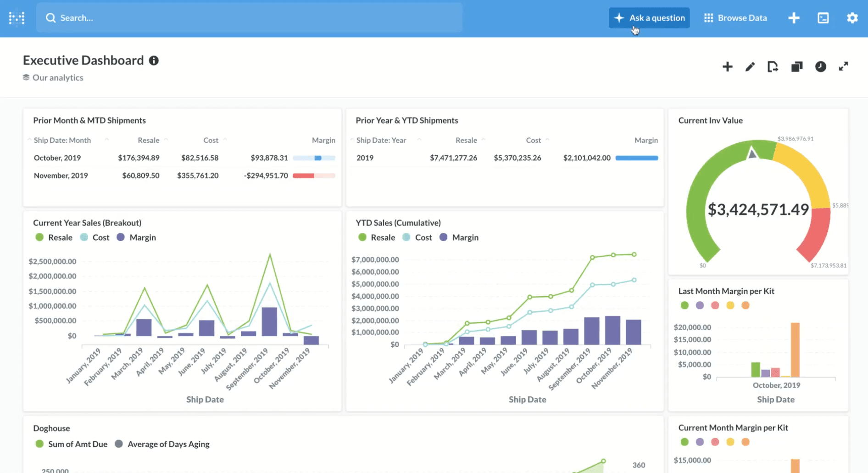This screenshot has width=868, height=473.
Task: Open the settings gear menu
Action: (852, 18)
